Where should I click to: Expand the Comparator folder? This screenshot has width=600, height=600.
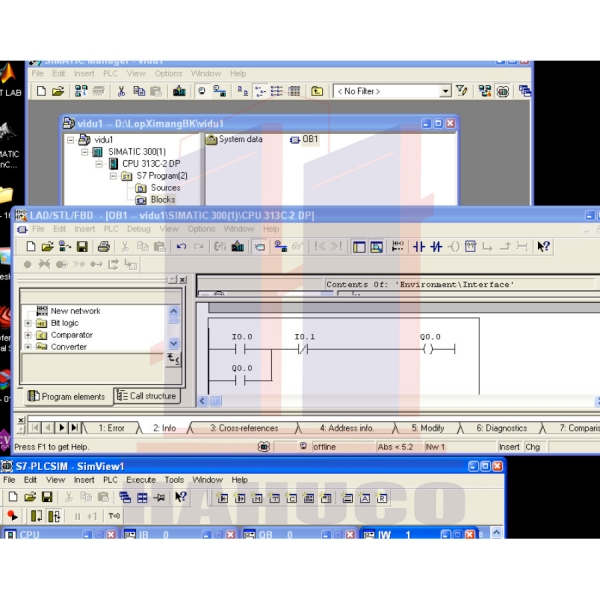pos(28,335)
